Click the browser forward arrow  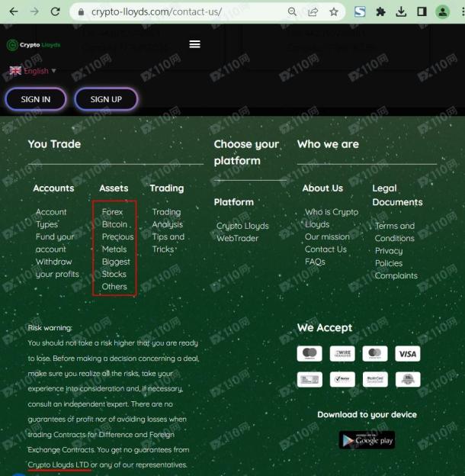(x=34, y=11)
